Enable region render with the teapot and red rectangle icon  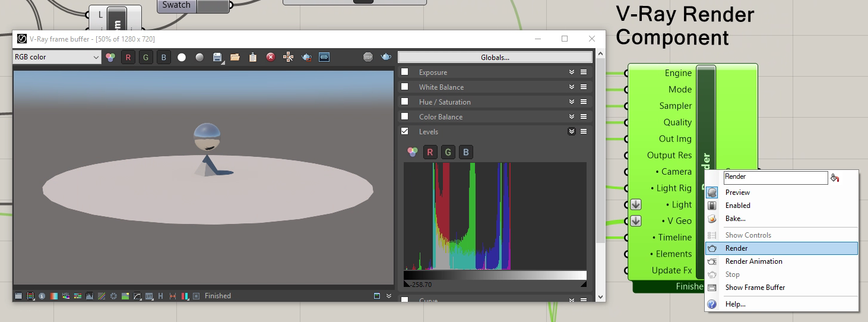tap(306, 57)
